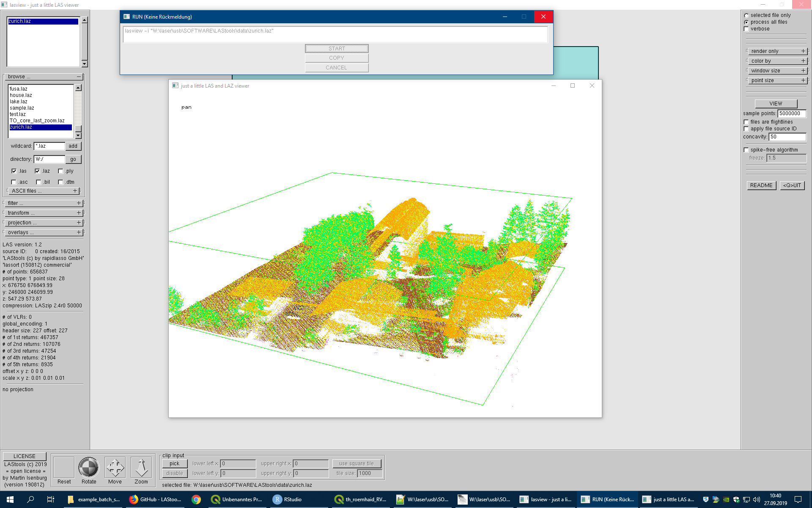The width and height of the screenshot is (812, 508).
Task: Select the 'selected file only' radio button
Action: tap(746, 15)
